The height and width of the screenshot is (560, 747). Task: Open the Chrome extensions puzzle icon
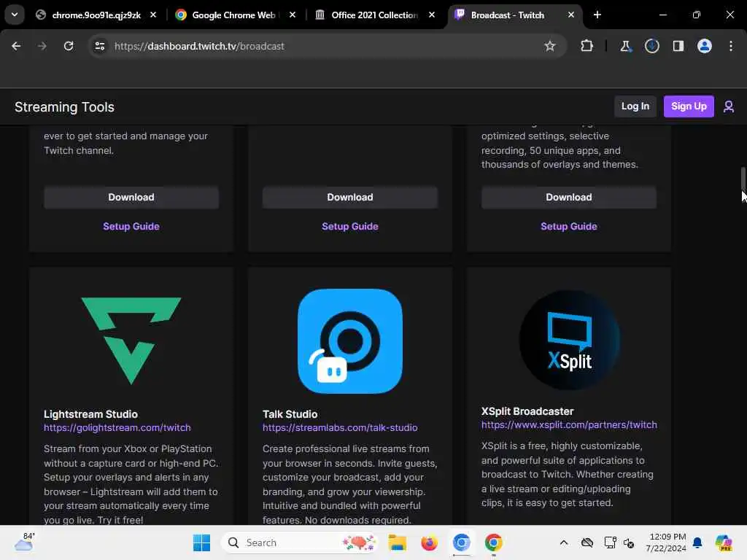point(587,46)
